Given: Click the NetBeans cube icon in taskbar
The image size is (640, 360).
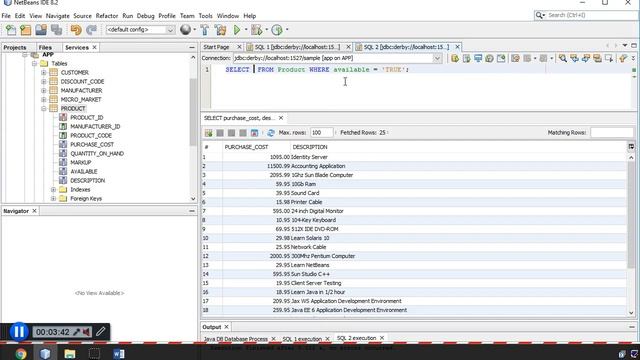Looking at the screenshot, I should click(45, 353).
